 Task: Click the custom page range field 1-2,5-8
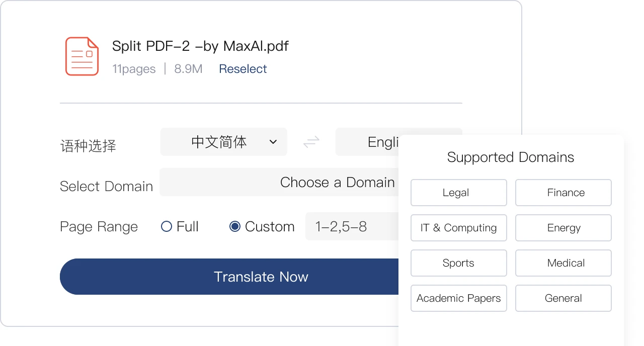(x=352, y=226)
